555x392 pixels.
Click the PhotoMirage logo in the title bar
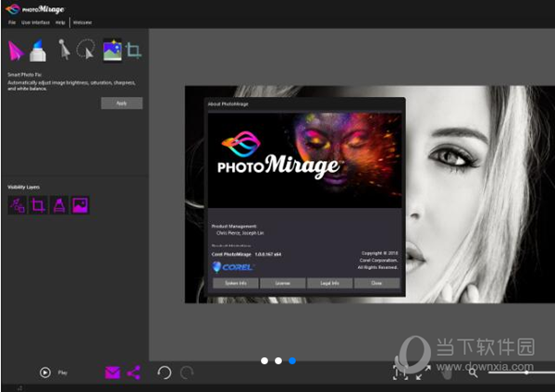[35, 9]
